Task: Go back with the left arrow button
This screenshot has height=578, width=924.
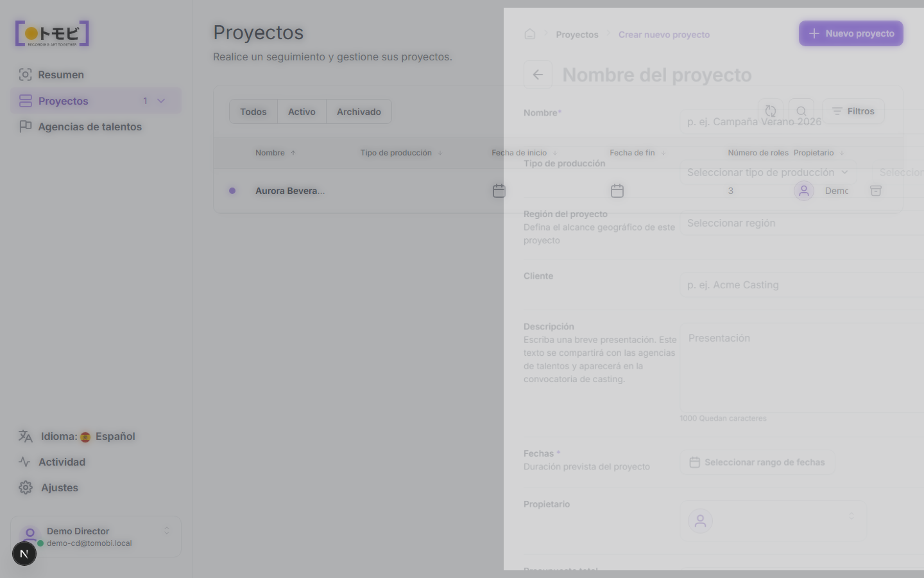Action: pos(538,74)
